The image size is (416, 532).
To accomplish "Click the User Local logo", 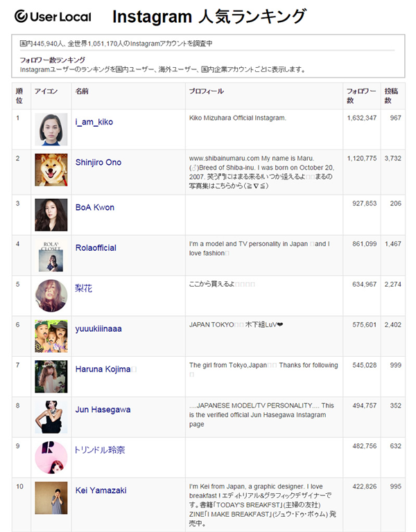I will pyautogui.click(x=53, y=17).
